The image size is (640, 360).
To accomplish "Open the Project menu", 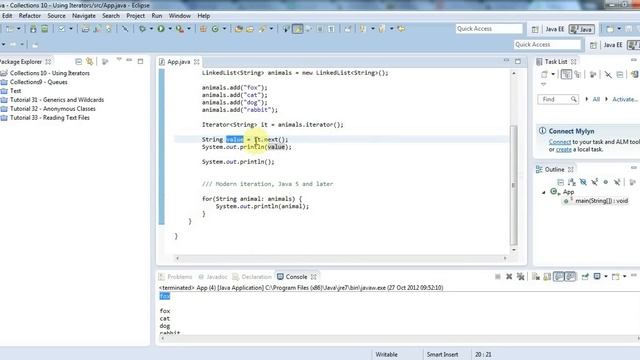I will tap(136, 16).
